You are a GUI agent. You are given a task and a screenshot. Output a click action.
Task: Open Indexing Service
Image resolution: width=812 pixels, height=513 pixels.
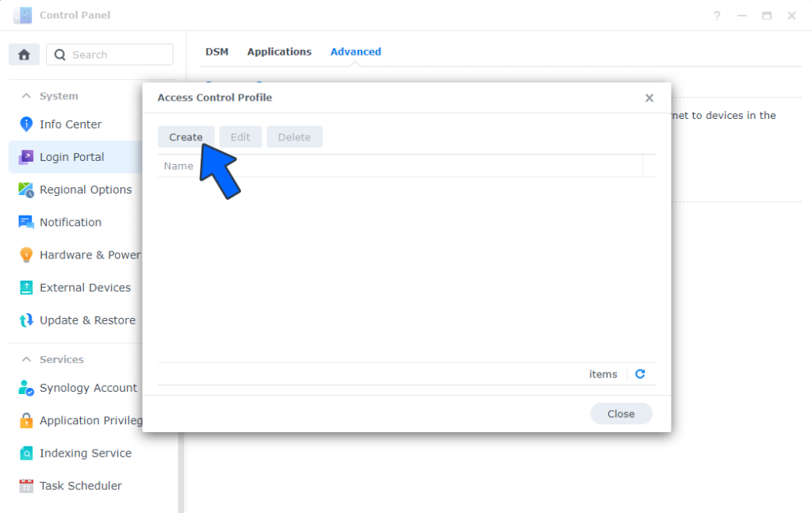pos(85,453)
